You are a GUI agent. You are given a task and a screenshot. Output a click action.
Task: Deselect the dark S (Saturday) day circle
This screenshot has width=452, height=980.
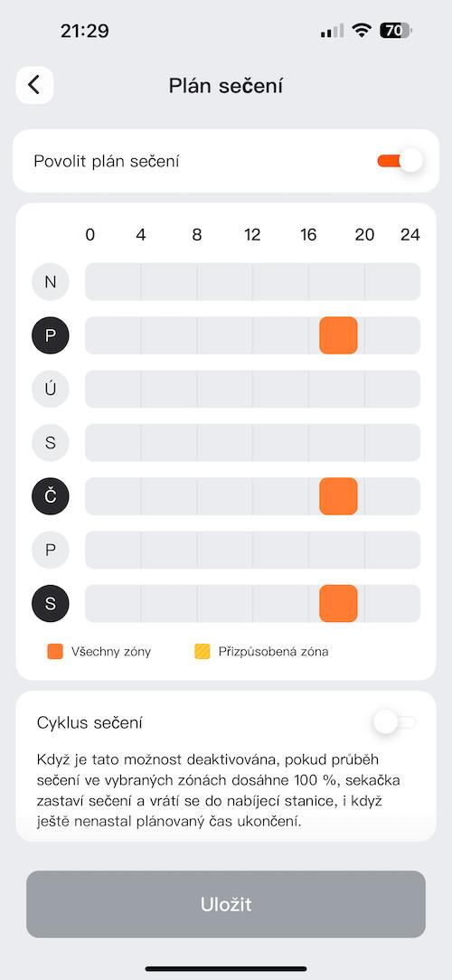pyautogui.click(x=51, y=604)
